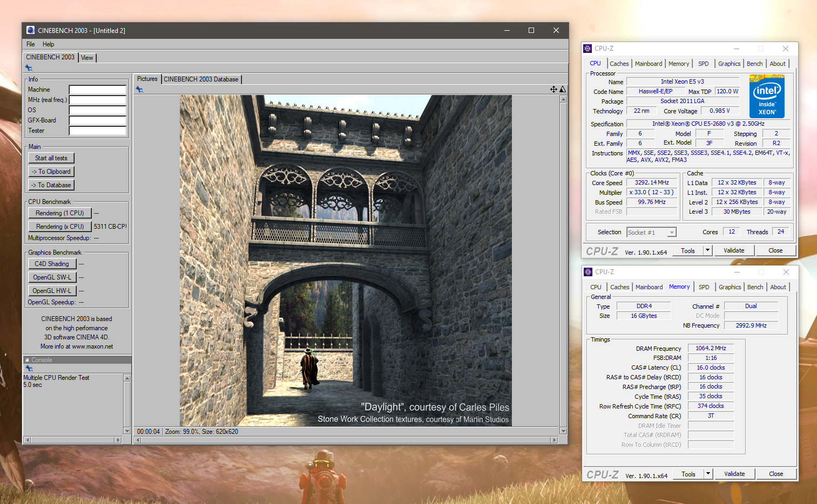The width and height of the screenshot is (817, 504).
Task: Click Tools button in lower CPU-Z window
Action: [688, 474]
